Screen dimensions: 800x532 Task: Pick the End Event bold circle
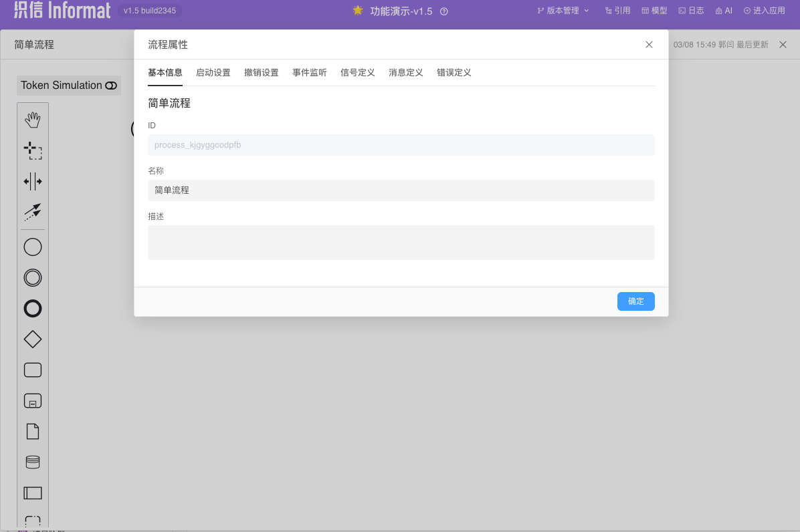coord(33,308)
